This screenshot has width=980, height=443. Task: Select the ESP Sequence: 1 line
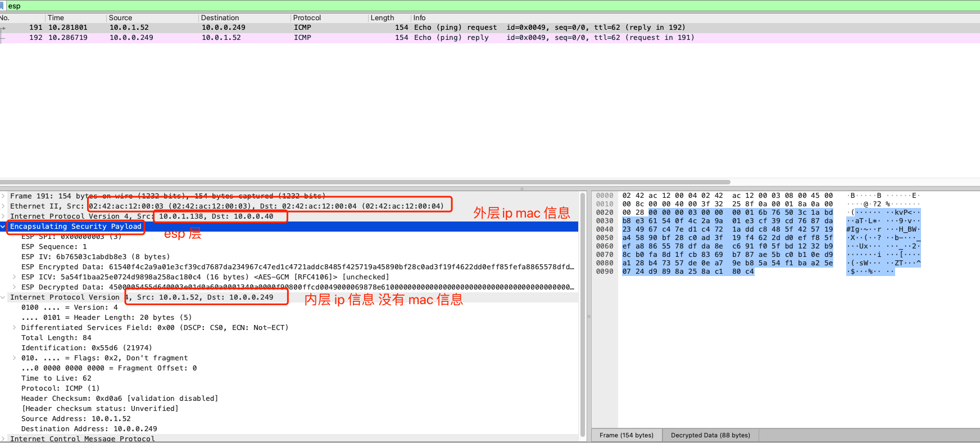[x=54, y=247]
